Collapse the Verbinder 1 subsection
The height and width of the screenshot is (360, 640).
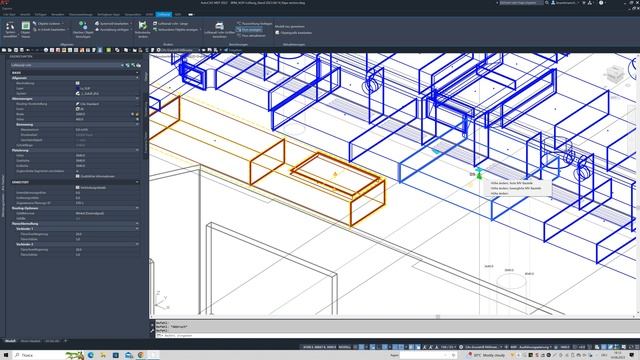[137, 229]
